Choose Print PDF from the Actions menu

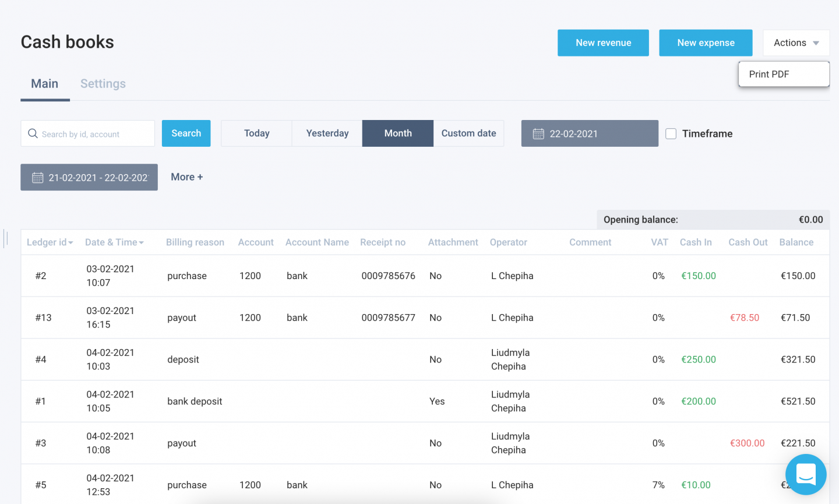784,74
